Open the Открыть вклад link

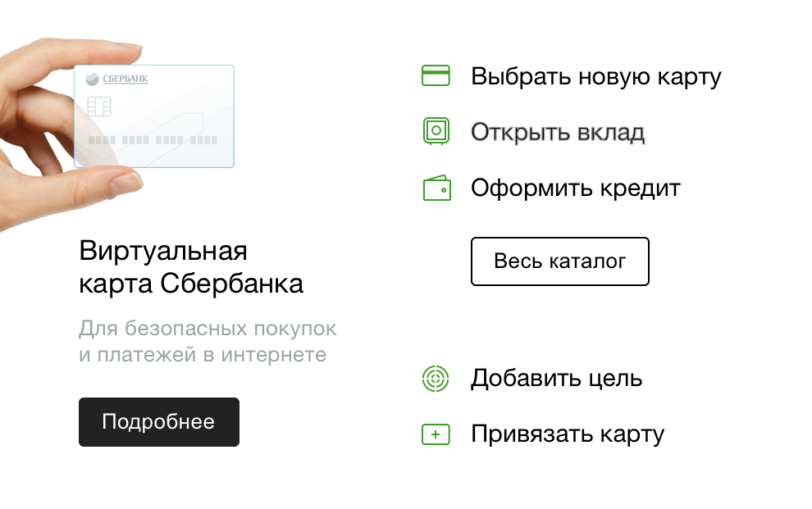click(x=558, y=132)
